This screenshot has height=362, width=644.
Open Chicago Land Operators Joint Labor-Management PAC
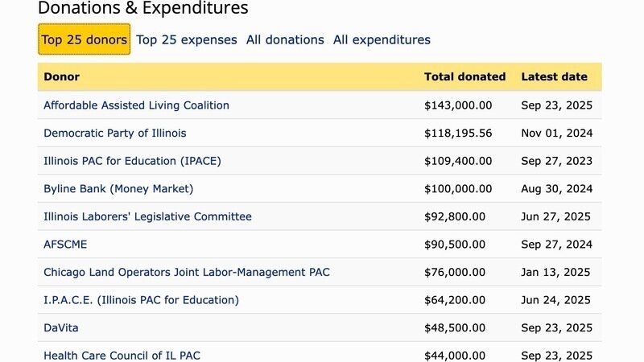[187, 272]
